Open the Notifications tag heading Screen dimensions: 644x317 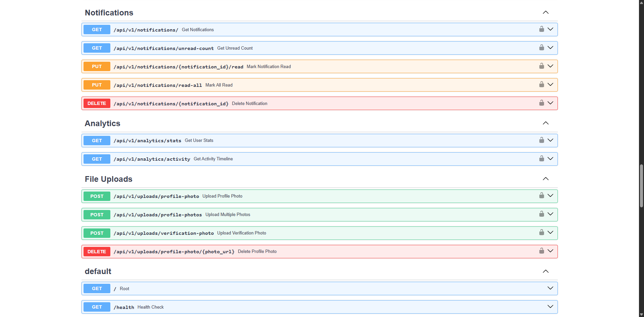109,13
